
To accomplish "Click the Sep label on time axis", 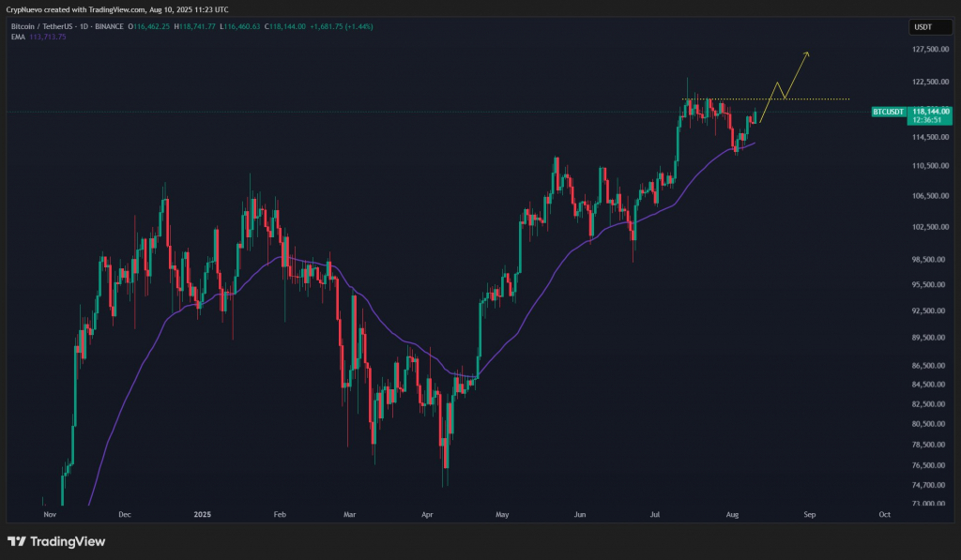I will coord(810,515).
